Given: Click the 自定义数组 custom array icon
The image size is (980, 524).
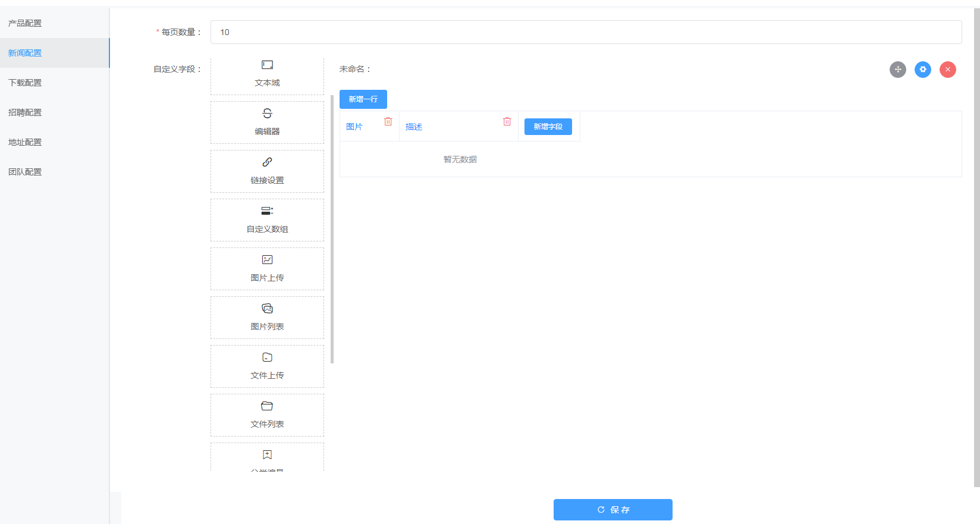Looking at the screenshot, I should (267, 211).
